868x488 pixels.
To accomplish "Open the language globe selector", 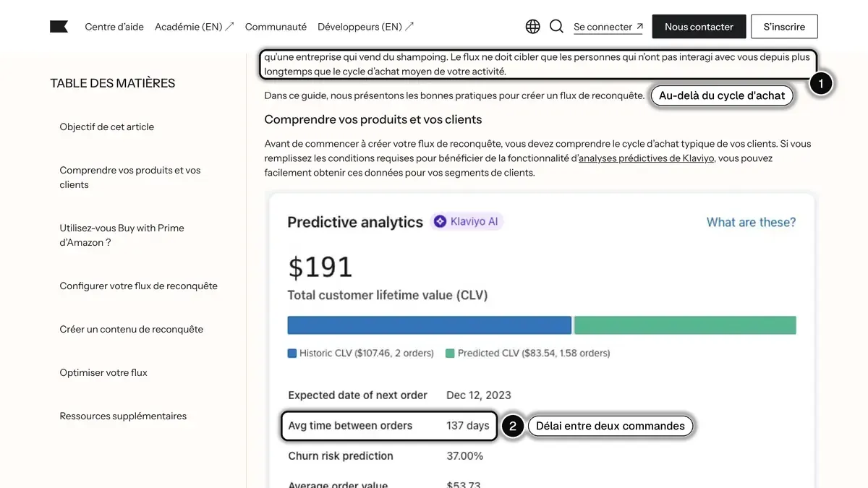I will (532, 27).
